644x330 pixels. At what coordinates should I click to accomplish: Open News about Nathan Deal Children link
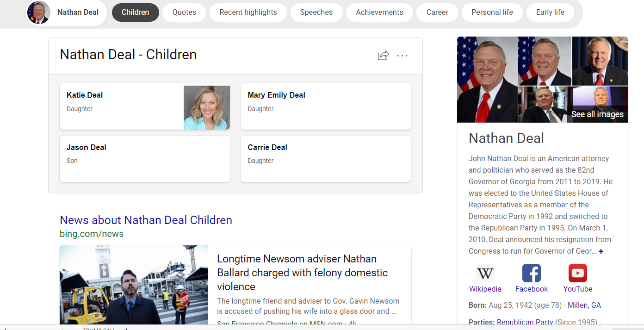pyautogui.click(x=146, y=220)
